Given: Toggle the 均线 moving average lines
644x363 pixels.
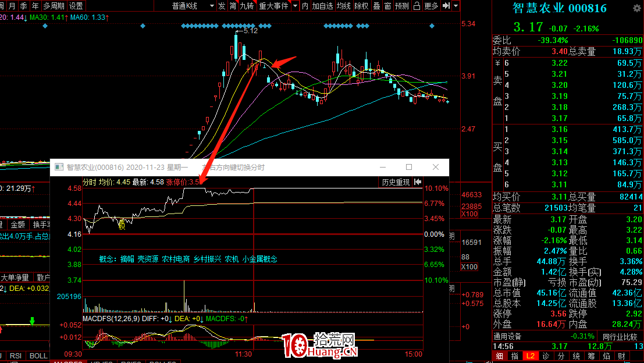Looking at the screenshot, I should pyautogui.click(x=343, y=6).
